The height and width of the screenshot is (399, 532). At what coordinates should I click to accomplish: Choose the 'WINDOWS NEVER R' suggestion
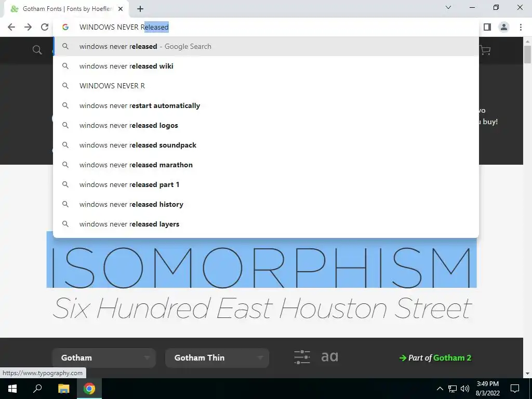pyautogui.click(x=266, y=86)
